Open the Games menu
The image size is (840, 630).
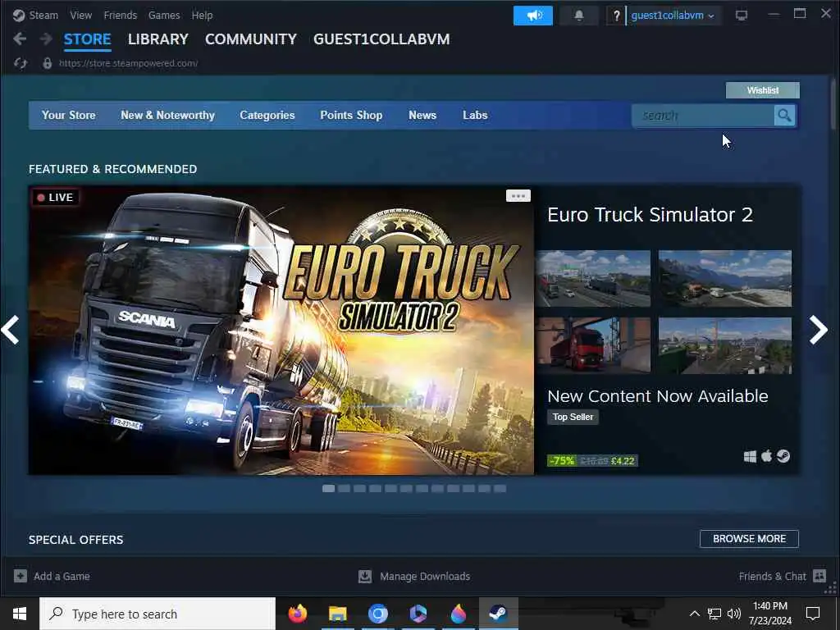164,15
